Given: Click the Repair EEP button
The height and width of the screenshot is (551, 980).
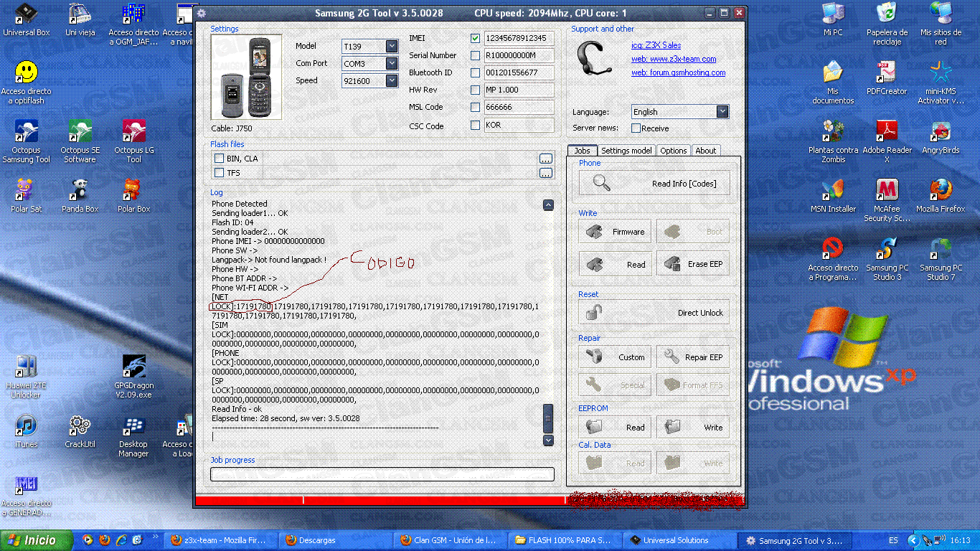Looking at the screenshot, I should pyautogui.click(x=693, y=357).
